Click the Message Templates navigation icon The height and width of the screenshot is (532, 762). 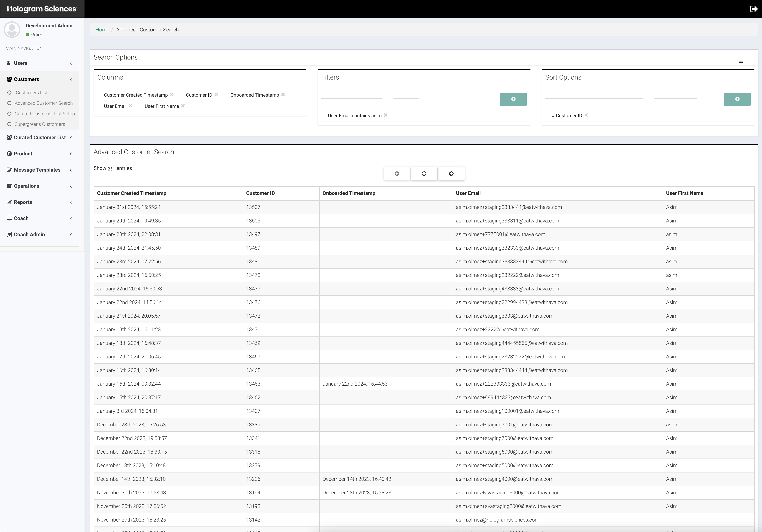(x=9, y=170)
